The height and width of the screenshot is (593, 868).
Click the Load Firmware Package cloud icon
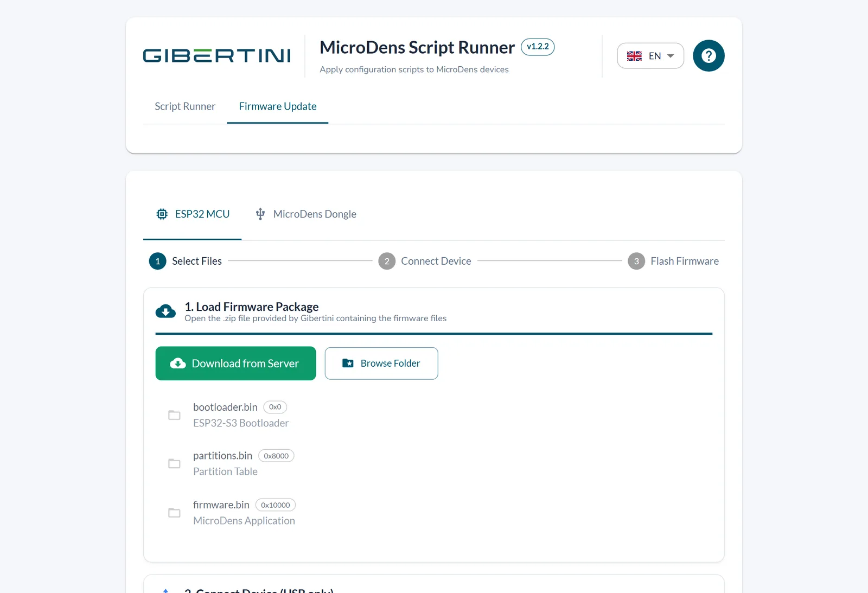click(165, 311)
